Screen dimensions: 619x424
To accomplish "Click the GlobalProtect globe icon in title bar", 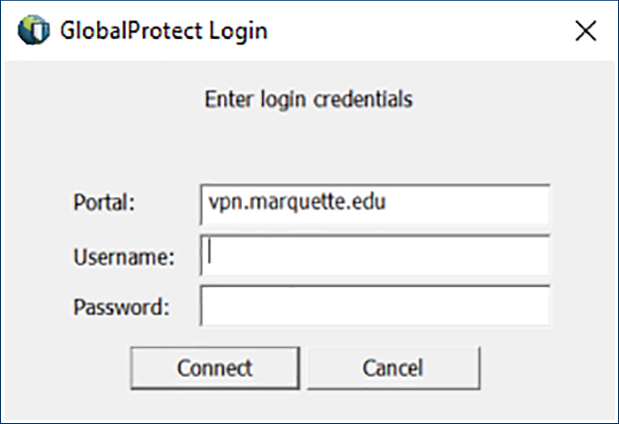I will coord(33,30).
